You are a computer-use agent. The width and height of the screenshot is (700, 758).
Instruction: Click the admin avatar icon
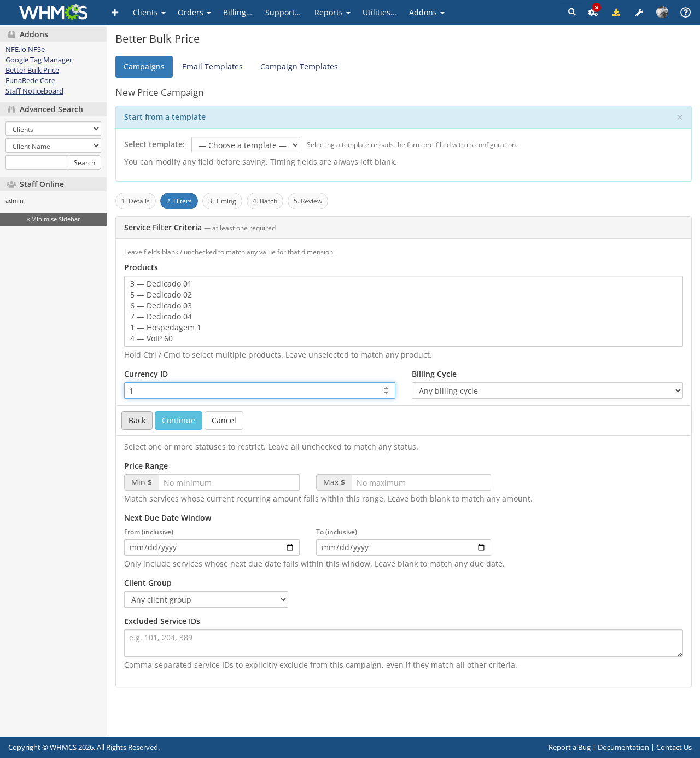point(662,12)
